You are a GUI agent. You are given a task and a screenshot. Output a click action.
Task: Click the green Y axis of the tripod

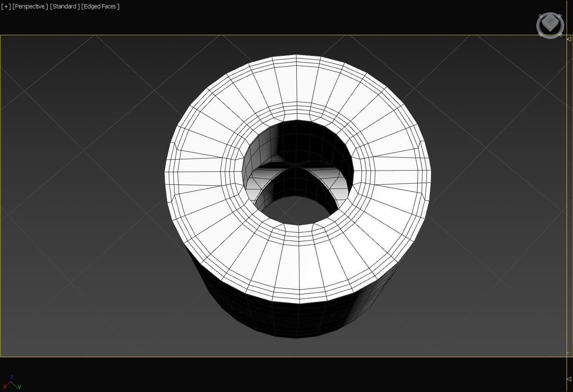[18, 387]
